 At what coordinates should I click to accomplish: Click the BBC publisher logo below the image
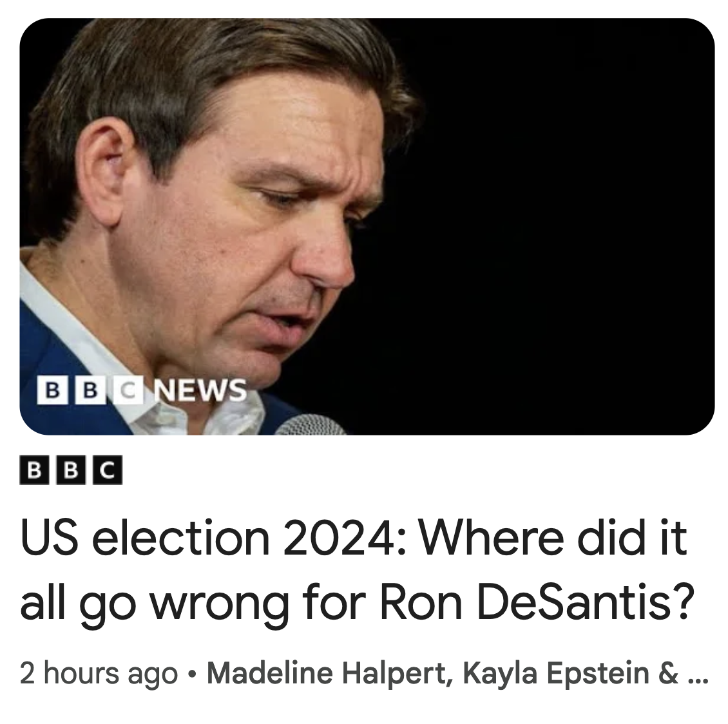coord(70,471)
